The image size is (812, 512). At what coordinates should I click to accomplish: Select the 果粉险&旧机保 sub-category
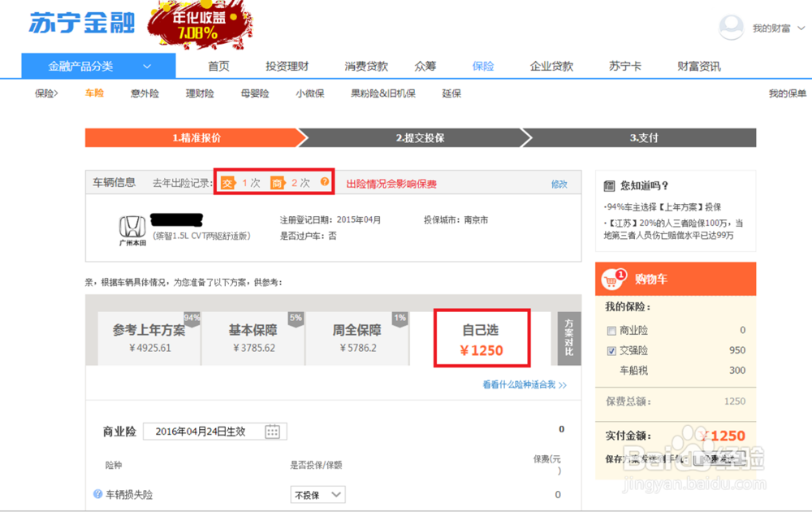(x=383, y=93)
